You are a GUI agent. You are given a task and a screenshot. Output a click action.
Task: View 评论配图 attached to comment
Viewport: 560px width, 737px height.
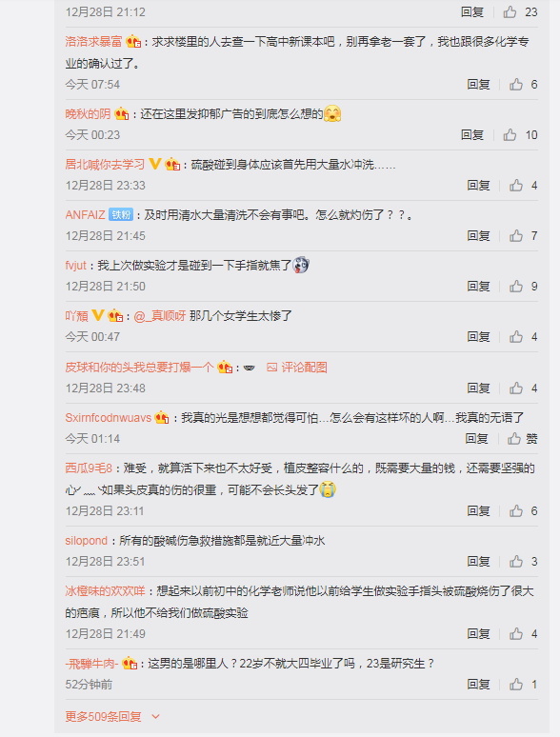pos(304,368)
